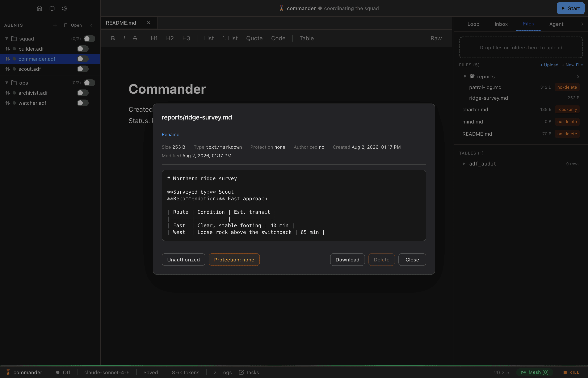Viewport: 588px width, 378px height.
Task: Enable the commander.adf toggle
Action: 83,59
